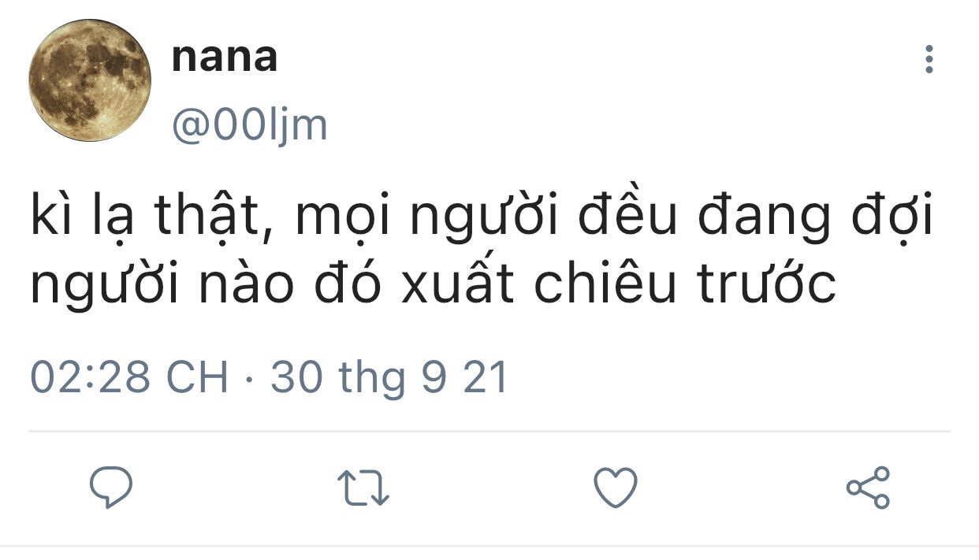Retweet this post with the arrows icon
This screenshot has width=979, height=560.
363,488
